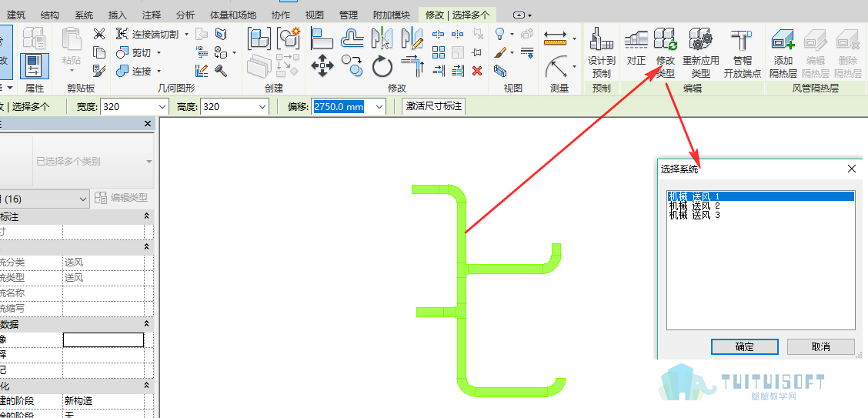Switch to the 建筑 ribbon tab
The height and width of the screenshot is (418, 868).
tap(16, 15)
